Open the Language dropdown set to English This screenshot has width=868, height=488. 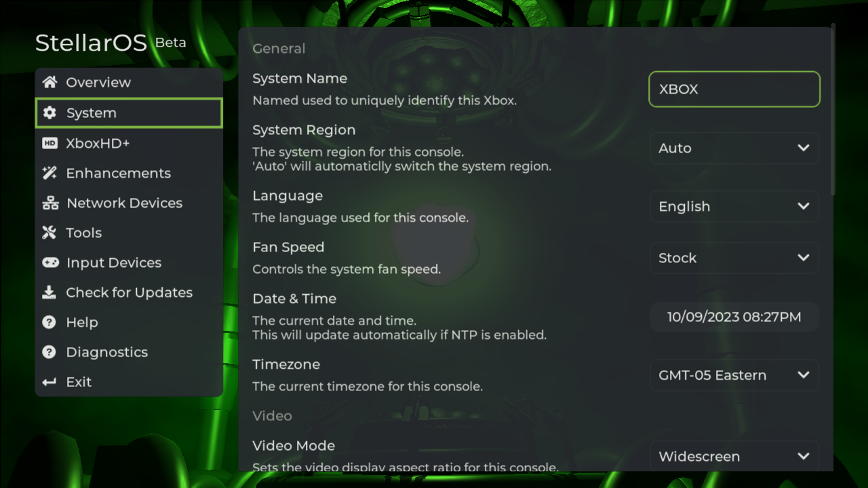734,207
